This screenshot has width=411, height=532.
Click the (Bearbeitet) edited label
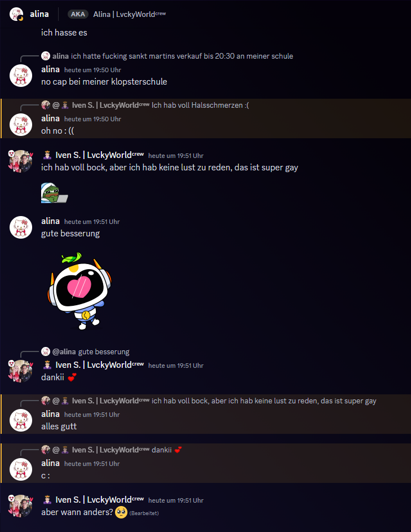pos(144,513)
